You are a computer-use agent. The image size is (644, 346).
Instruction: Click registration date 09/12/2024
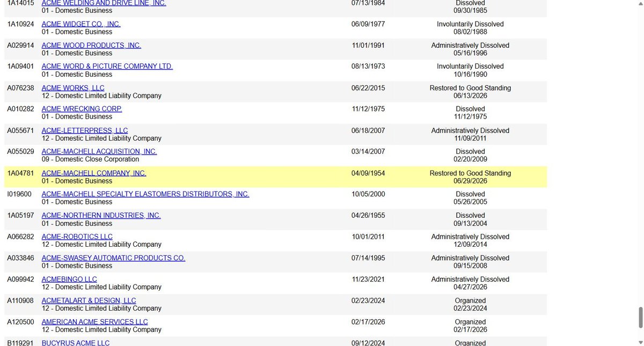click(x=368, y=343)
